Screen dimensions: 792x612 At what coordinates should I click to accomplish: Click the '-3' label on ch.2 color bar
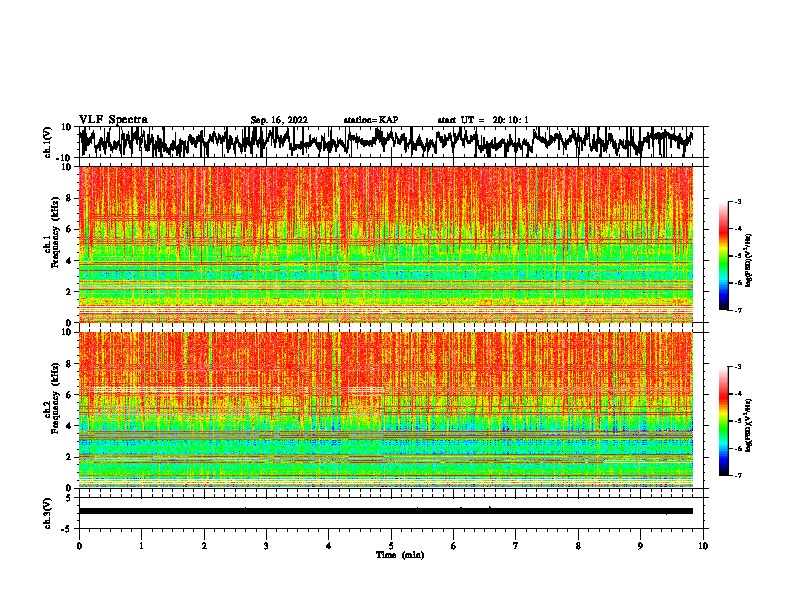click(x=738, y=367)
